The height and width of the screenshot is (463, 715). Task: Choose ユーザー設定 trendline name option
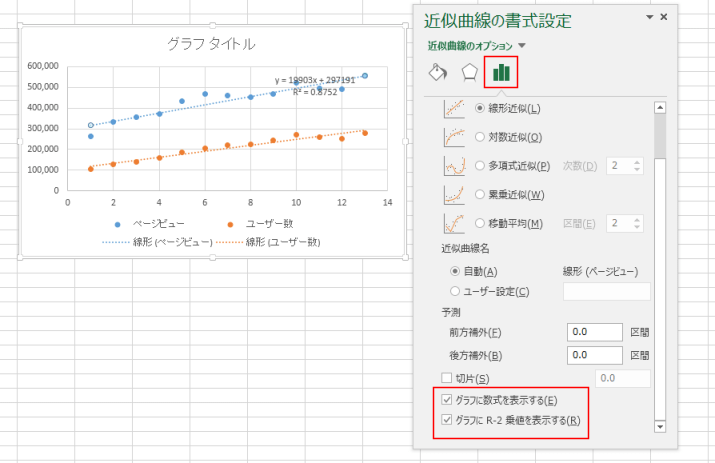[x=455, y=291]
